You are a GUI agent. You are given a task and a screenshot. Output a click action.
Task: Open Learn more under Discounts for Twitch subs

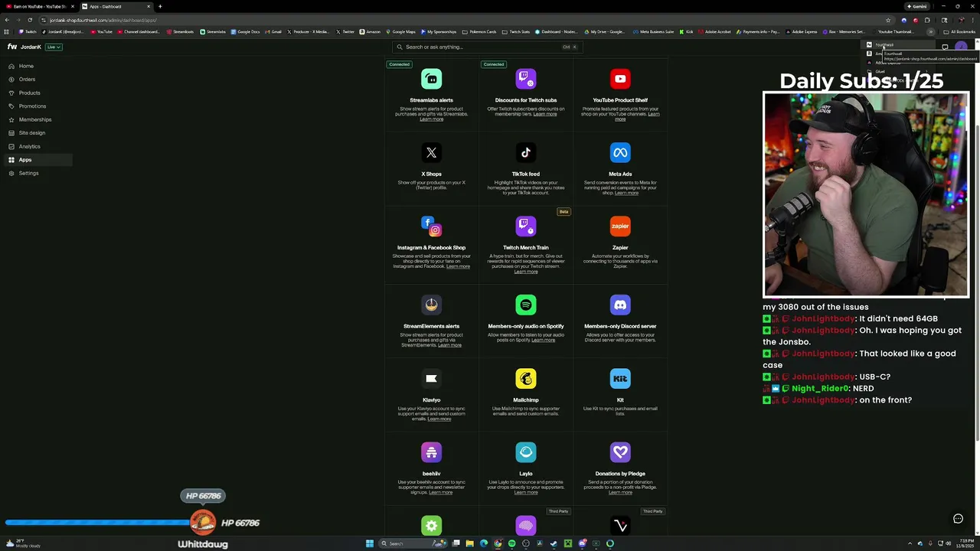[x=545, y=114]
